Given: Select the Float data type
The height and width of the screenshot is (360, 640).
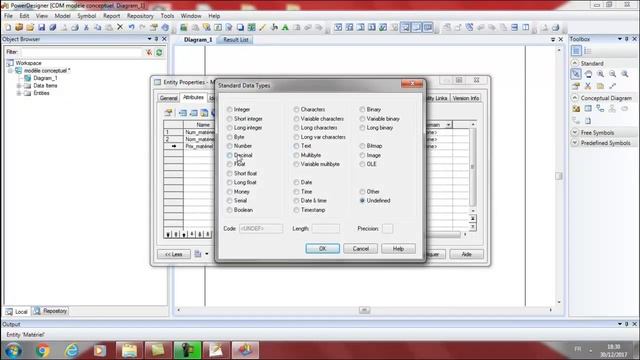Looking at the screenshot, I should click(236, 164).
